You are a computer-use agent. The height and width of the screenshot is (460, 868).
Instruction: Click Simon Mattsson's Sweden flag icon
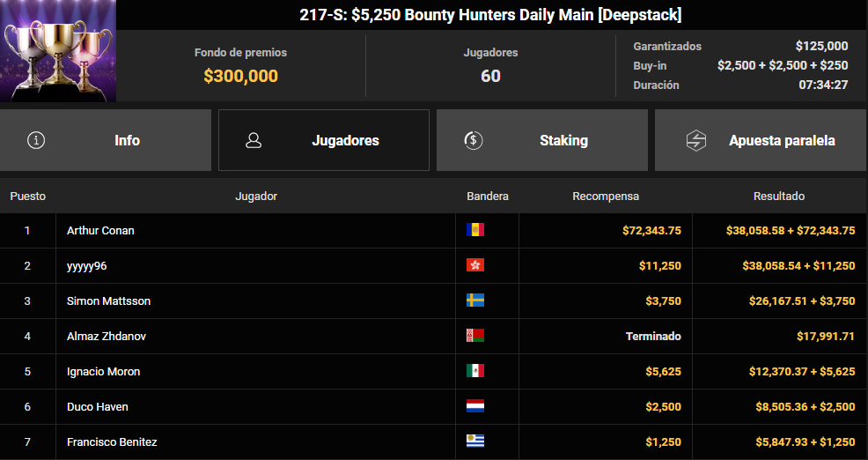pos(475,300)
